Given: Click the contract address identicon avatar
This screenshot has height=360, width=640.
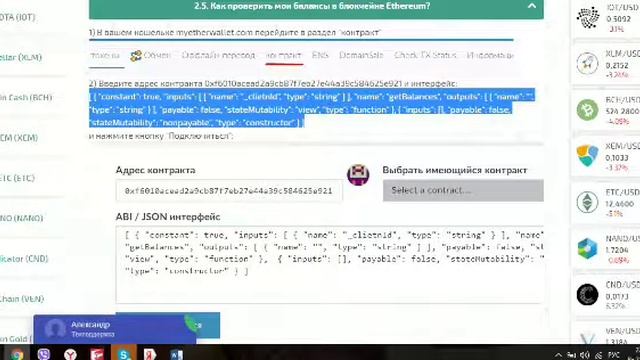Looking at the screenshot, I should (x=358, y=175).
